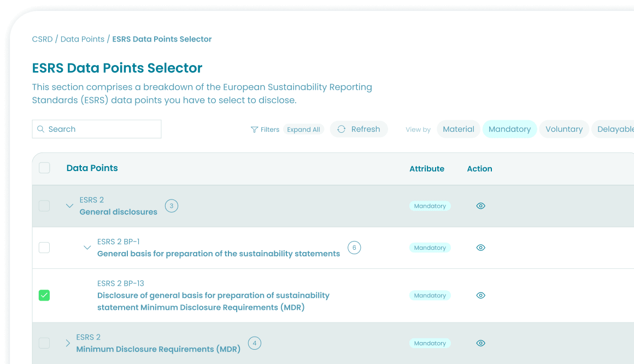Viewport: 634px width, 364px height.
Task: Click the Mandatory tag on ESRS 2 BP-13 row
Action: (430, 295)
